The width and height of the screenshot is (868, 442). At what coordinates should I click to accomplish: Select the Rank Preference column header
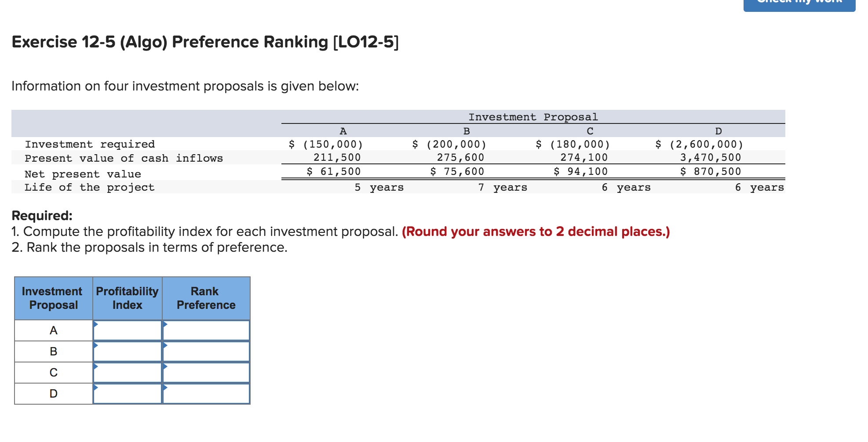[206, 298]
